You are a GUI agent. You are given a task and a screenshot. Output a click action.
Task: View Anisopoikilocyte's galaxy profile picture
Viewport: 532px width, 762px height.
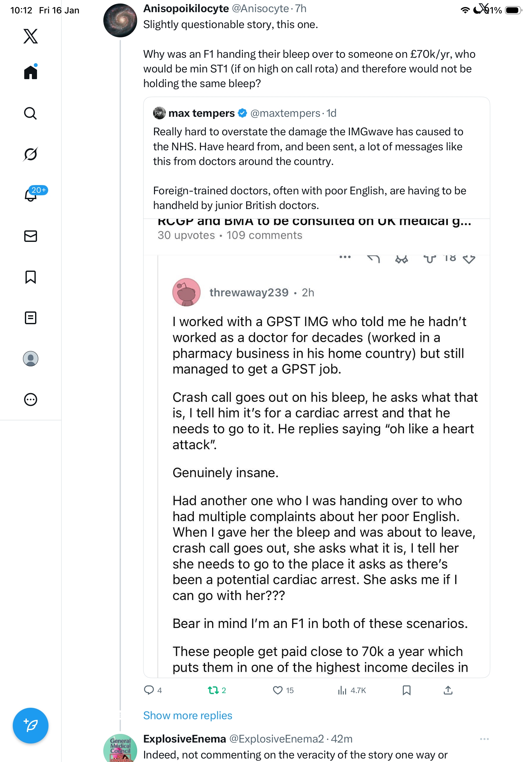[x=120, y=20]
